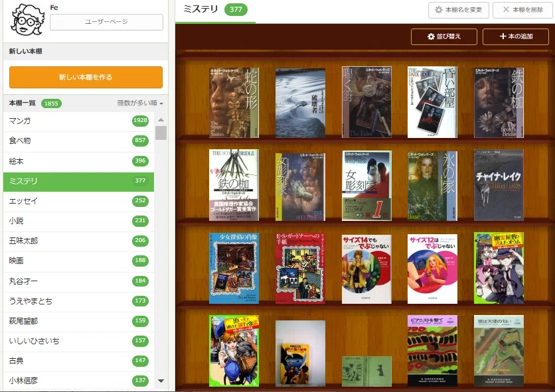Click the shelf list scroll up arrow
This screenshot has width=555, height=392.
161,120
